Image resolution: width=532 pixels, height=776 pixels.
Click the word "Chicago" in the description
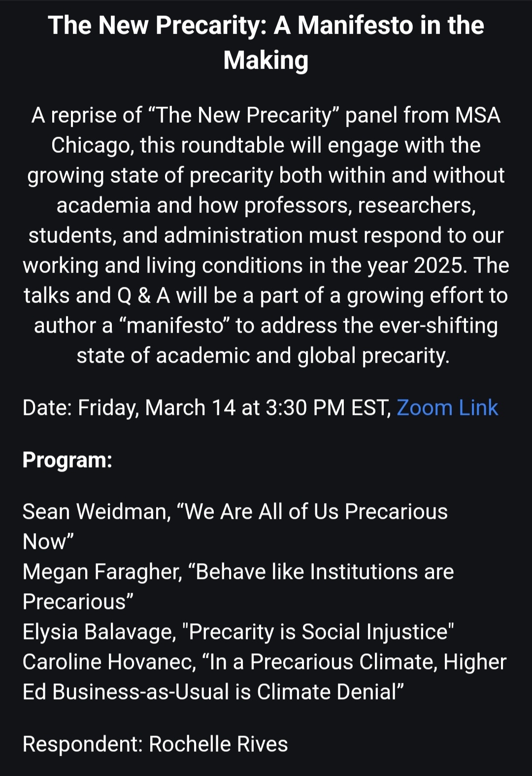click(92, 145)
